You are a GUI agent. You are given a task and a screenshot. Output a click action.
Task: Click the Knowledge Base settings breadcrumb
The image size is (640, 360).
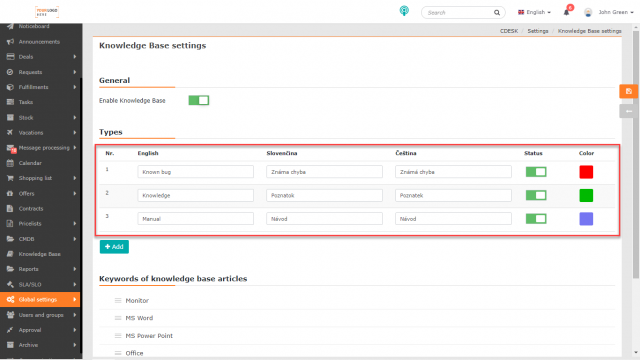[x=589, y=31]
